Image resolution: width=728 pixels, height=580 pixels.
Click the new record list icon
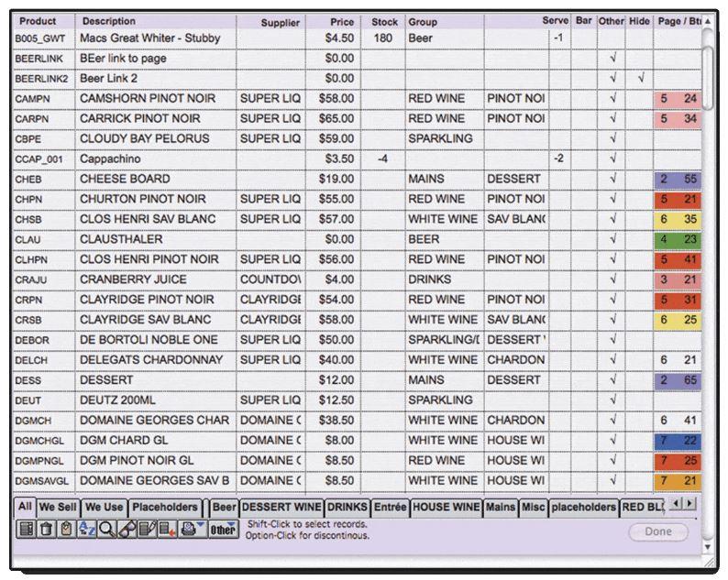(26, 529)
